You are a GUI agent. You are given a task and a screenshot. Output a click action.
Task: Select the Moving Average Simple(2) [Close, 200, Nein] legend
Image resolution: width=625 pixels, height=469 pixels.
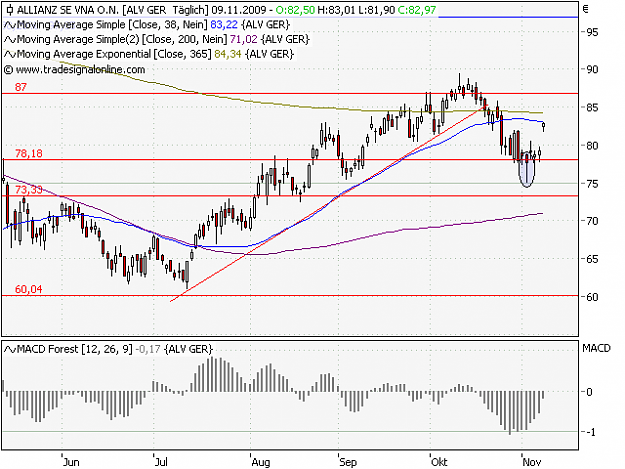(x=122, y=39)
